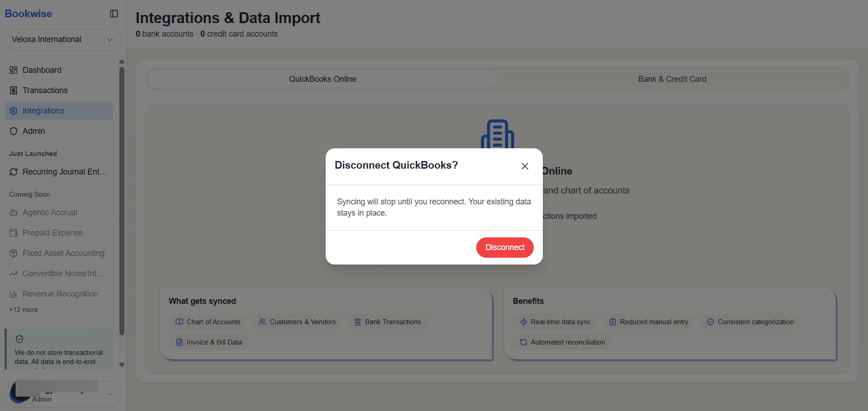Click the Consistent categorization shield icon

[x=711, y=322]
